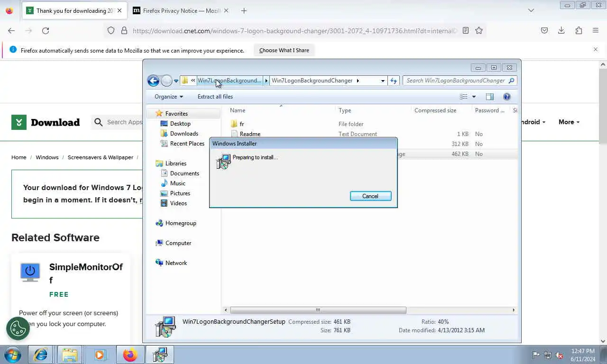This screenshot has height=364, width=607.
Task: Open Firefox extensions icon
Action: click(579, 30)
